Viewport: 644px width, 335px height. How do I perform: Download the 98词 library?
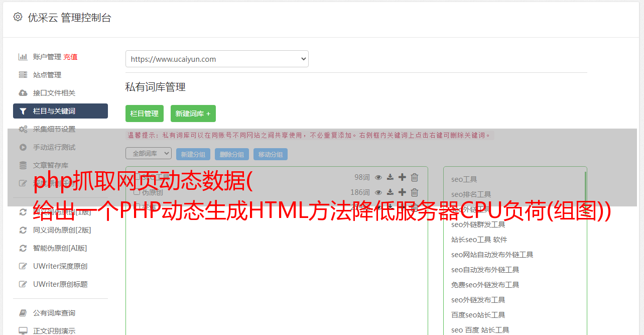click(x=390, y=177)
